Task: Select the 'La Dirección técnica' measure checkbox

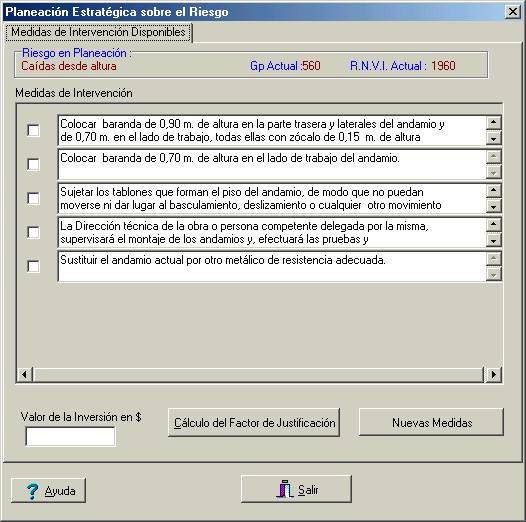Action: pos(33,232)
